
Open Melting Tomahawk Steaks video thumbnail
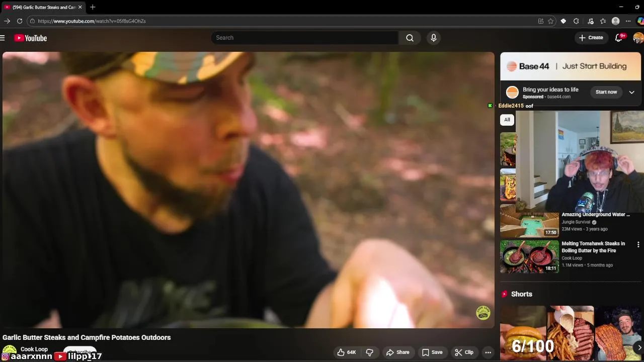[x=529, y=256]
